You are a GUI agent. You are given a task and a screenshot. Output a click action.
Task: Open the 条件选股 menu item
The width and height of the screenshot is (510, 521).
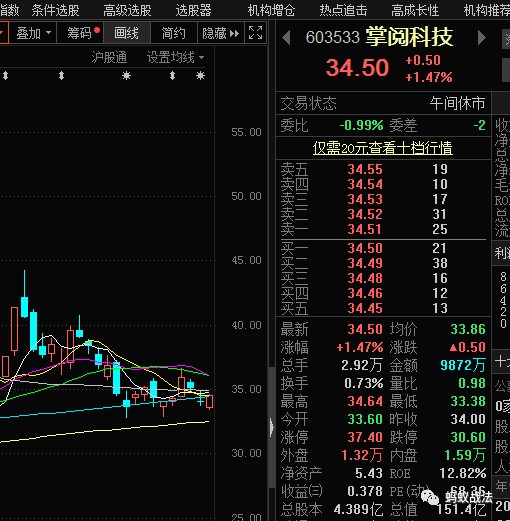[56, 10]
